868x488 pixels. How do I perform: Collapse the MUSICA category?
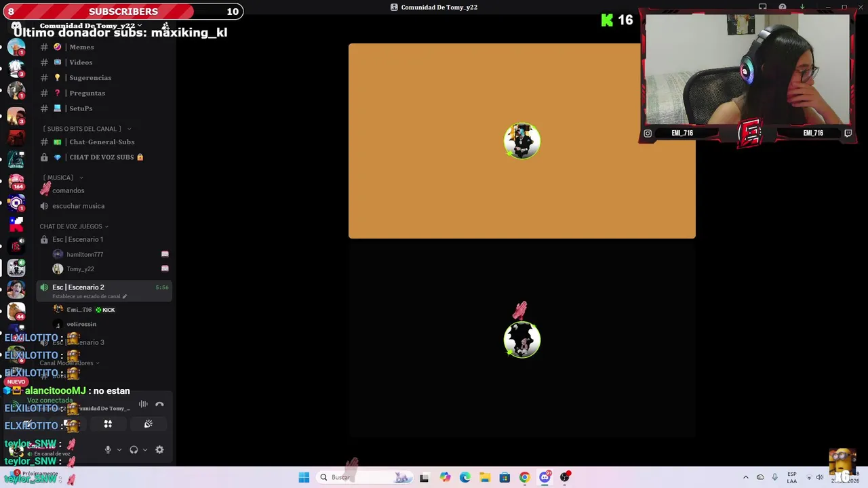pyautogui.click(x=62, y=178)
